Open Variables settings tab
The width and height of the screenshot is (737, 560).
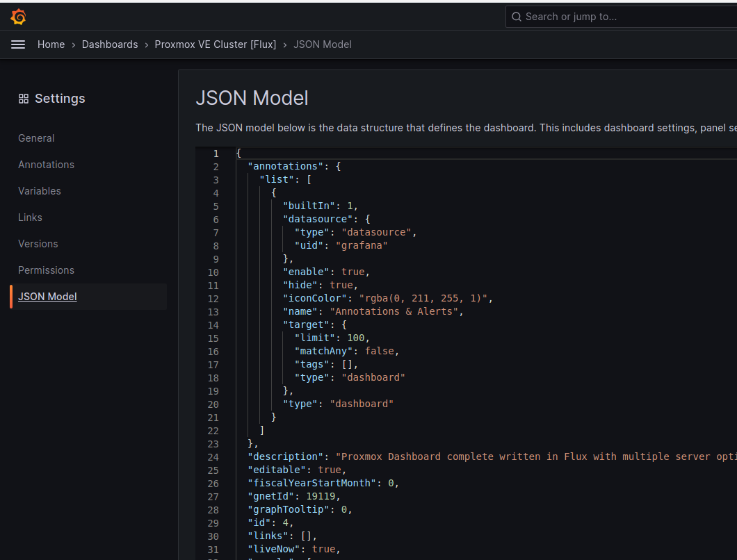tap(40, 191)
